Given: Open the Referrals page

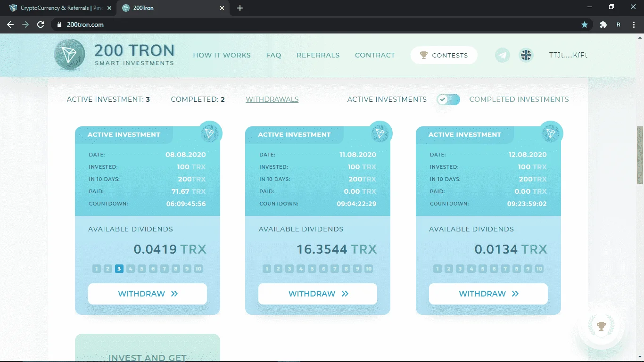Looking at the screenshot, I should point(318,55).
